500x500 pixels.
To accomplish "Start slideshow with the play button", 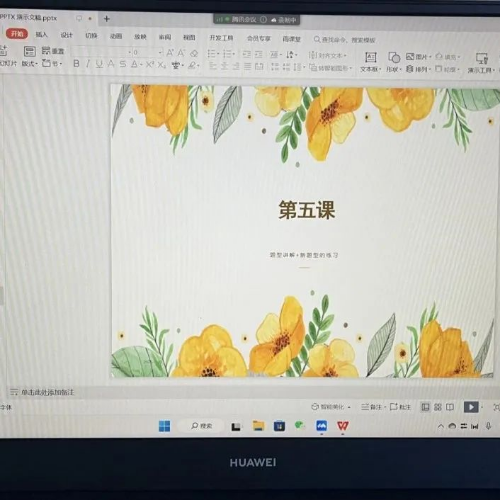I will point(471,407).
